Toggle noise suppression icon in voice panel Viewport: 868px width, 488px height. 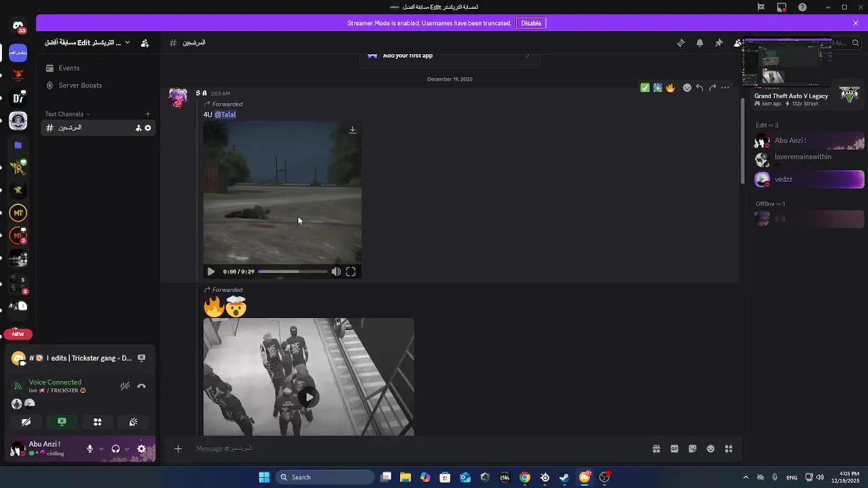[125, 386]
